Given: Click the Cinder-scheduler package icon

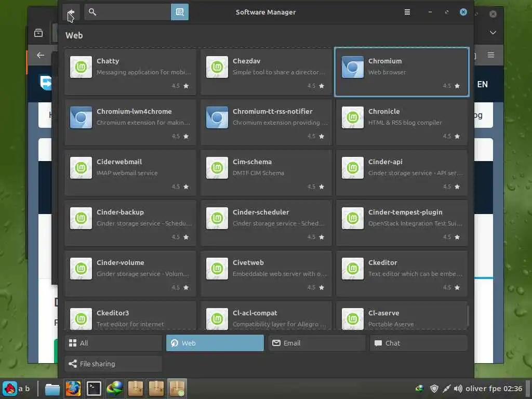Looking at the screenshot, I should coord(217,218).
